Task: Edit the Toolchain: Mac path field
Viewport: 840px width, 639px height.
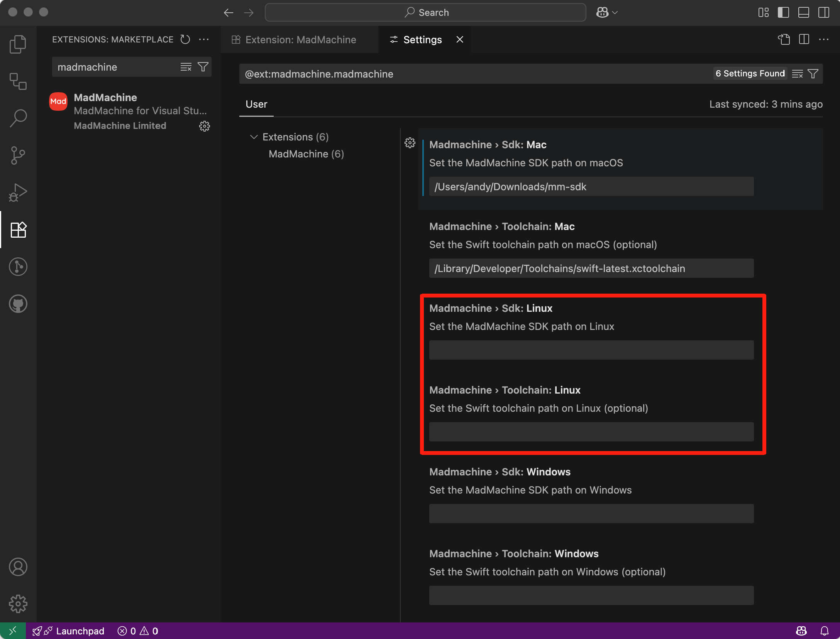Action: tap(591, 268)
